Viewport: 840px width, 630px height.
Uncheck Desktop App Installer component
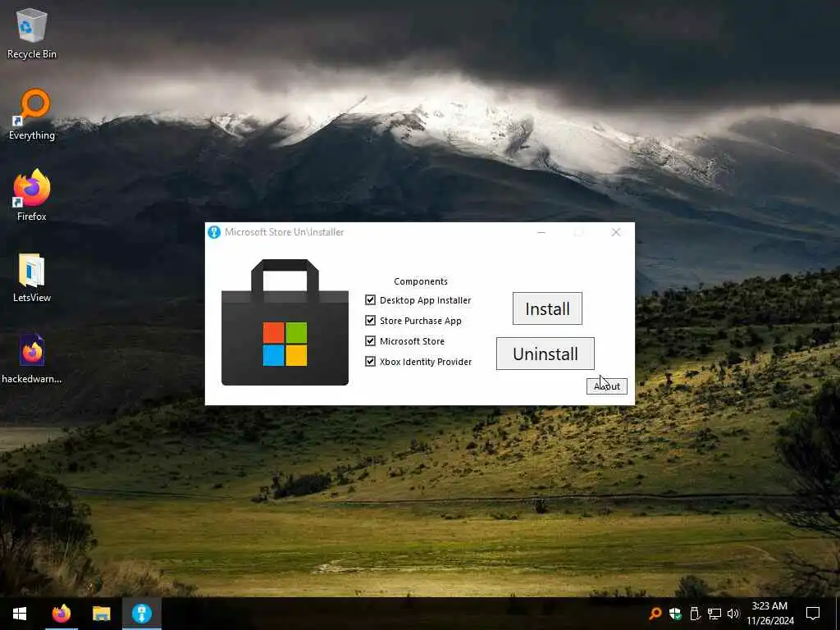click(x=370, y=300)
